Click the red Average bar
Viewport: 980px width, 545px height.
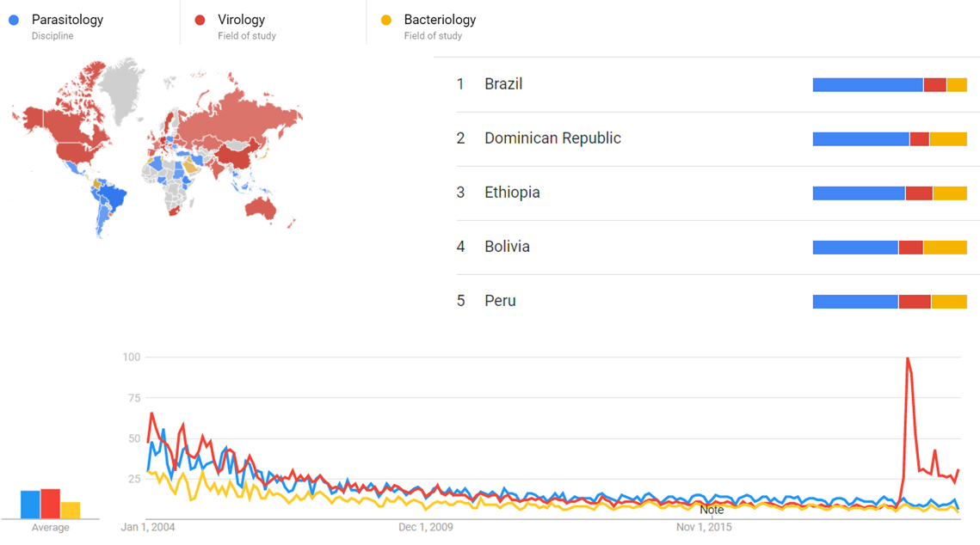[x=50, y=504]
